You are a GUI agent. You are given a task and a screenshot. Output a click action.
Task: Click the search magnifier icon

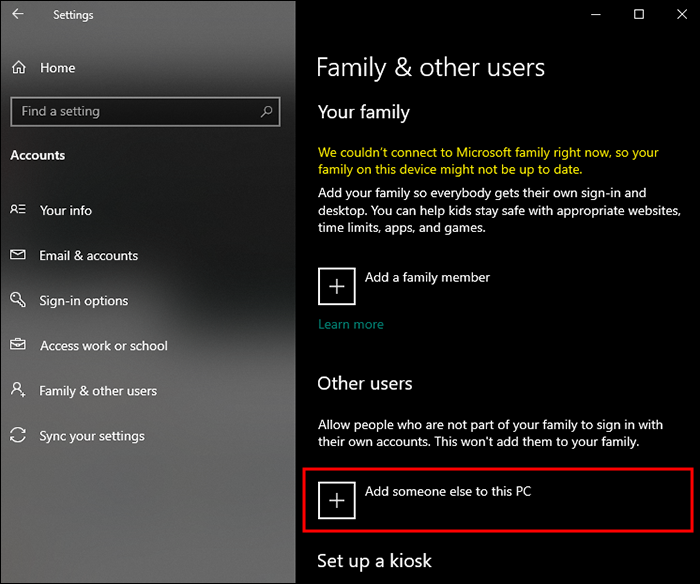tap(266, 112)
